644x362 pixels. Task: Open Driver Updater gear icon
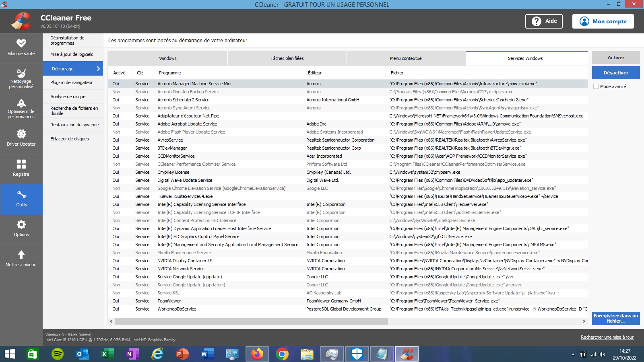[x=21, y=134]
